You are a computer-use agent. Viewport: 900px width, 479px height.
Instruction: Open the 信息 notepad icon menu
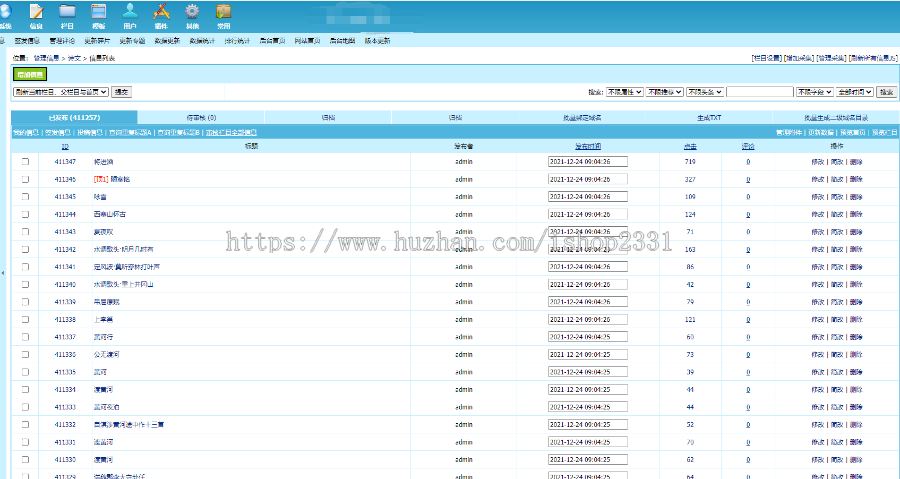point(36,15)
